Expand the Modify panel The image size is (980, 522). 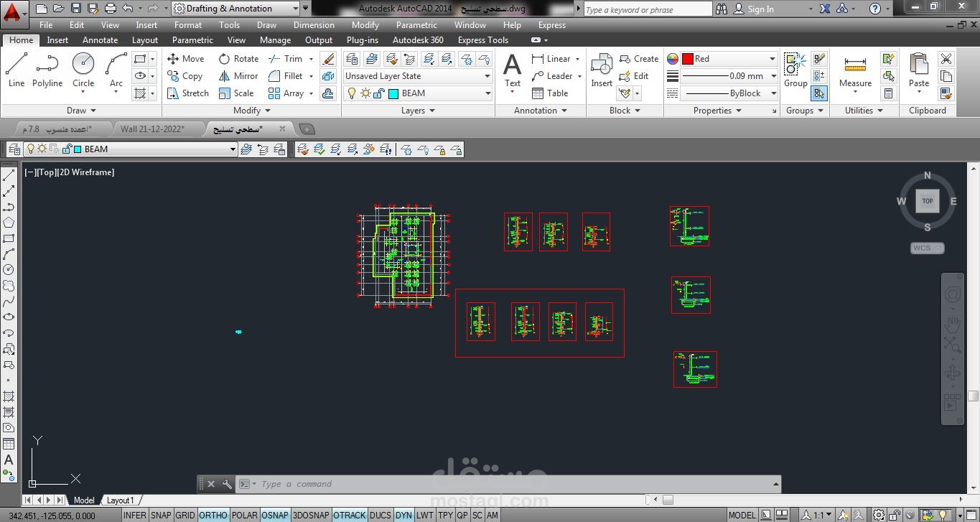[252, 111]
